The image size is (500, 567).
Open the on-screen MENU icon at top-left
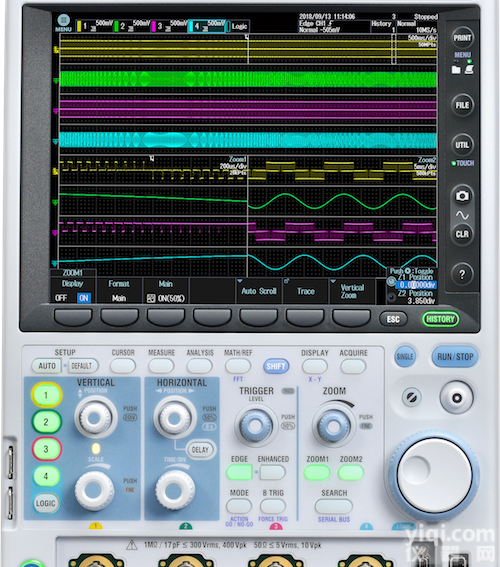pos(63,23)
